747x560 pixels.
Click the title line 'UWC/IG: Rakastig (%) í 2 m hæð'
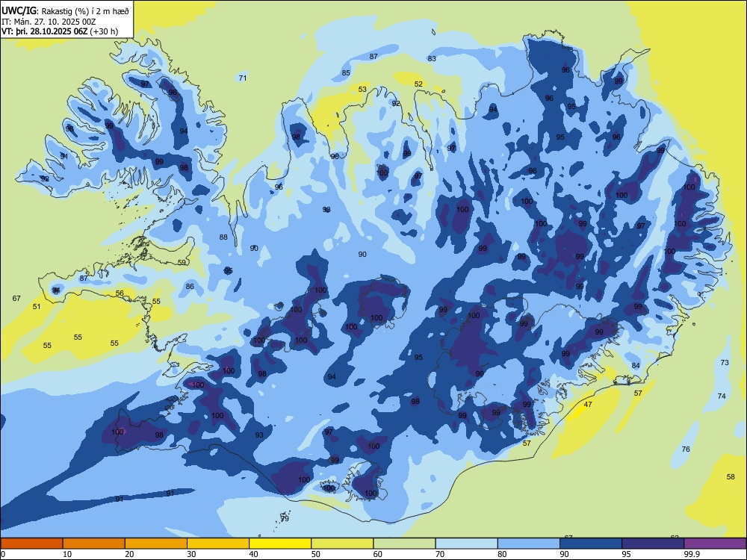(x=65, y=11)
